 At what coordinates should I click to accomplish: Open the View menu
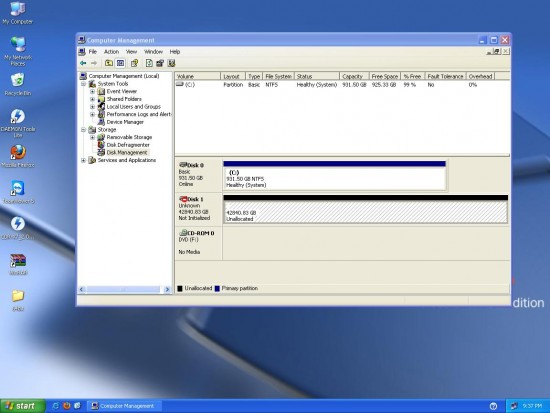click(x=132, y=52)
